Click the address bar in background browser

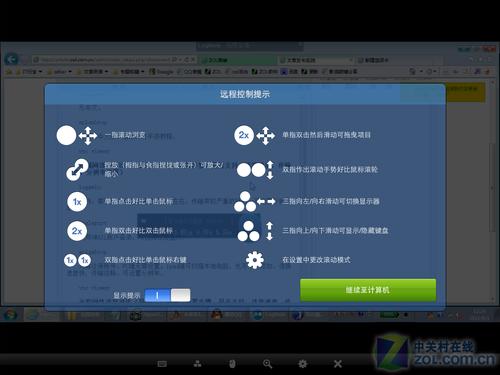[x=114, y=60]
